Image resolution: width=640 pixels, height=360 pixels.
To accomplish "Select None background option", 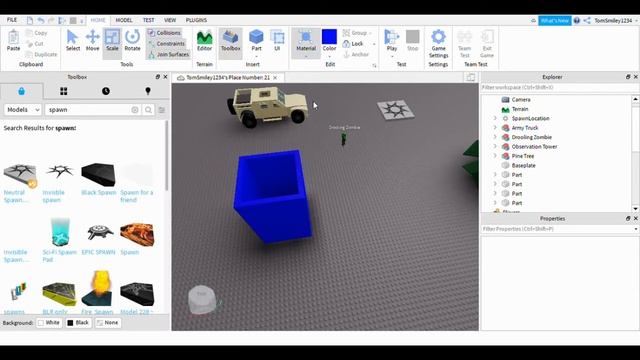I will (x=108, y=322).
